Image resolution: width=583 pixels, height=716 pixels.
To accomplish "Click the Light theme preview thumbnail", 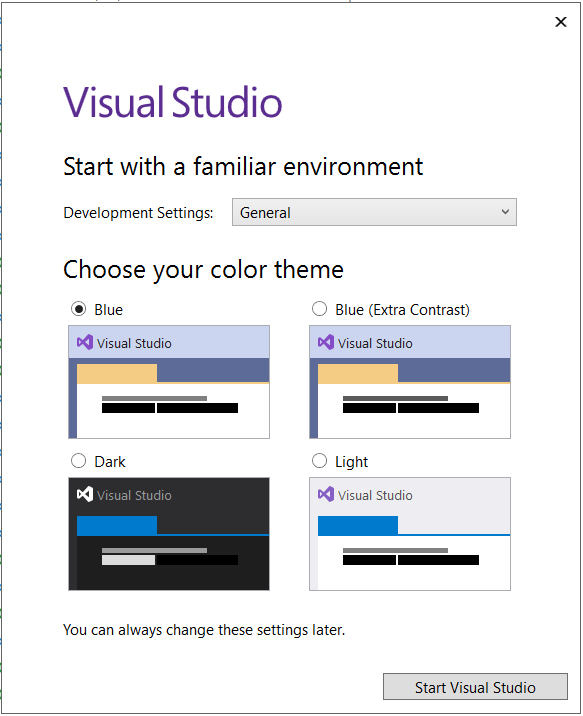I will pyautogui.click(x=410, y=534).
